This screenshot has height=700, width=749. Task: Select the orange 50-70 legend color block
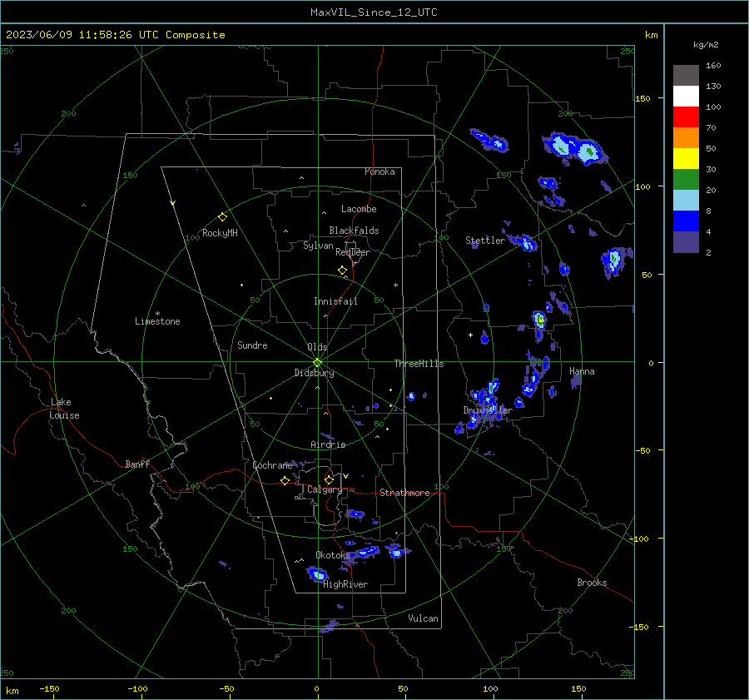pyautogui.click(x=686, y=138)
